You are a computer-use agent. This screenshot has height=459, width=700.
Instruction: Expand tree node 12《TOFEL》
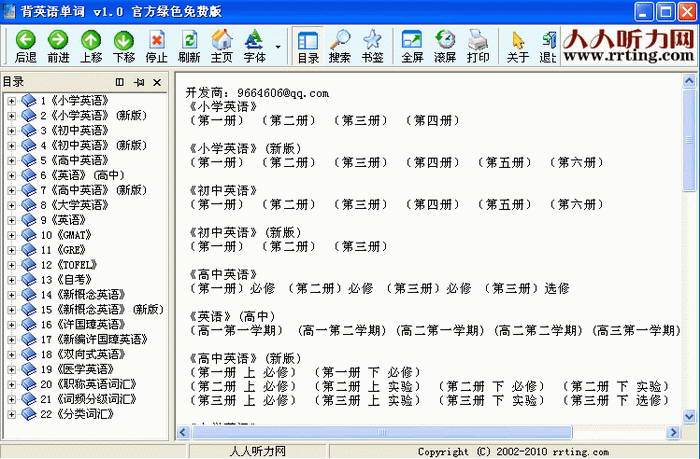[x=12, y=265]
